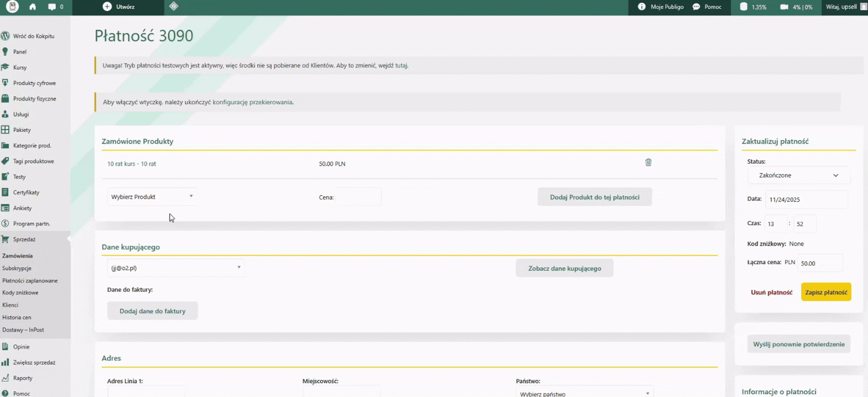
Task: Open the Wybierz państwo dropdown
Action: click(584, 393)
